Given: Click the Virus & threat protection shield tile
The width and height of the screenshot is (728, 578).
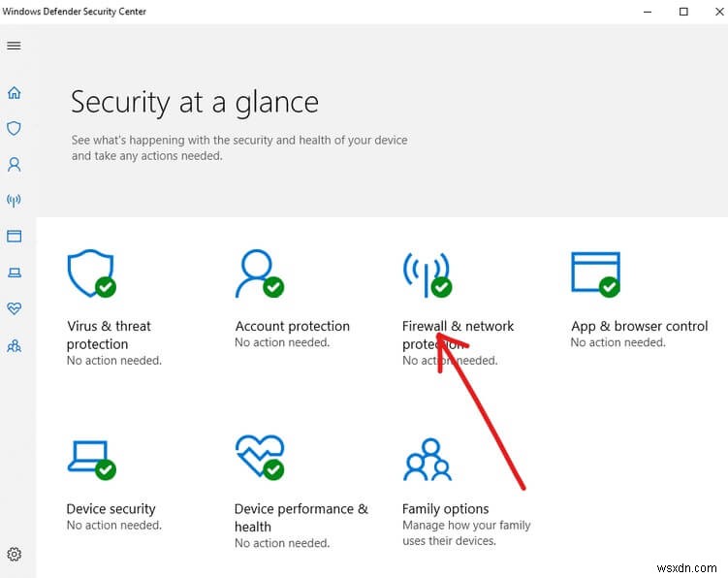Looking at the screenshot, I should [90, 274].
